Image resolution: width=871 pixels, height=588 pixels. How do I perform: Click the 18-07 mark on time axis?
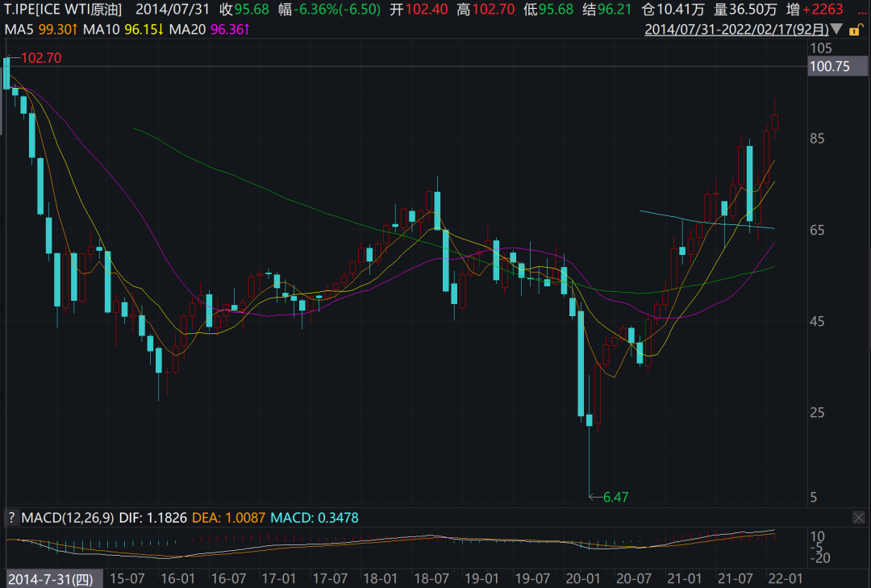(x=431, y=579)
